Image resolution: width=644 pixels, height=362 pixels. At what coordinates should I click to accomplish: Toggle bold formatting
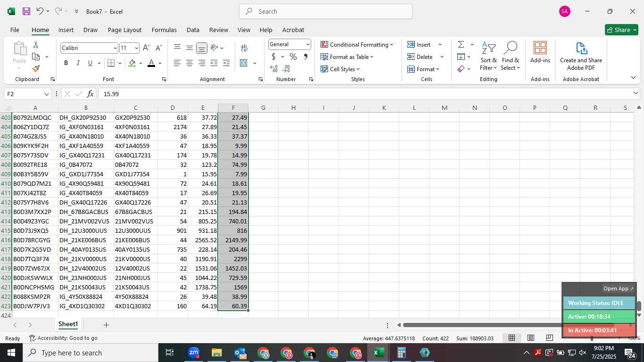pyautogui.click(x=66, y=63)
